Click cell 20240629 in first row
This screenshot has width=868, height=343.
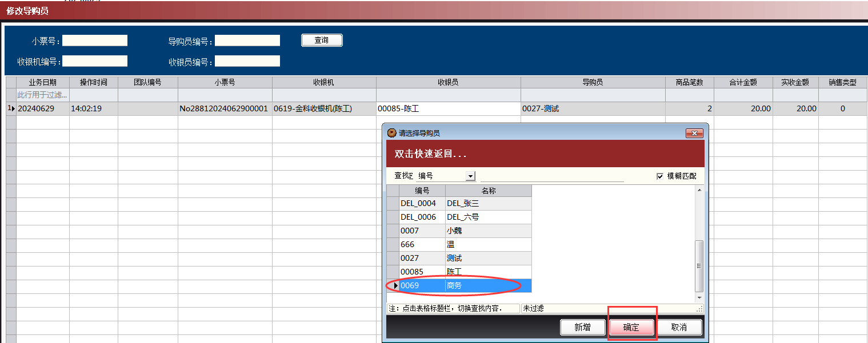click(43, 108)
